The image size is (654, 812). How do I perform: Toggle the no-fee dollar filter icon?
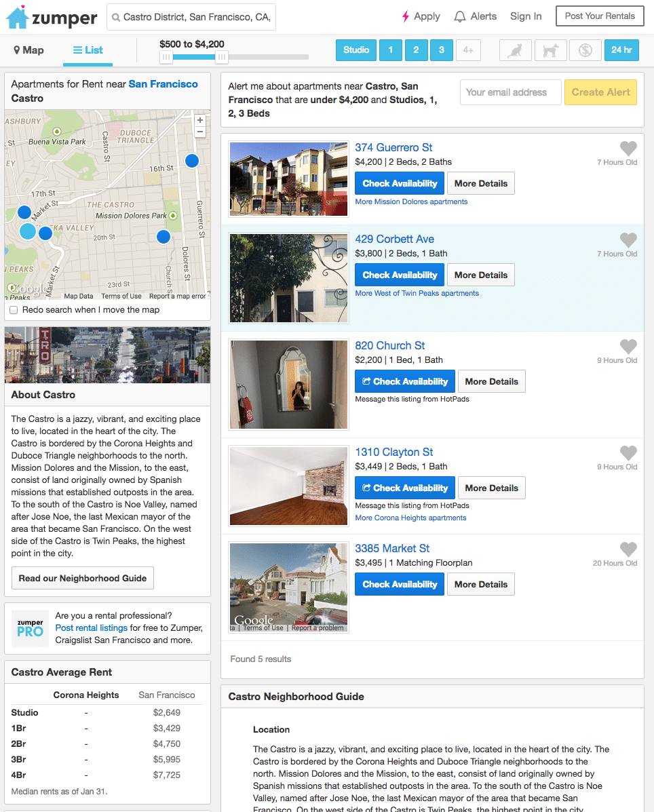click(585, 50)
